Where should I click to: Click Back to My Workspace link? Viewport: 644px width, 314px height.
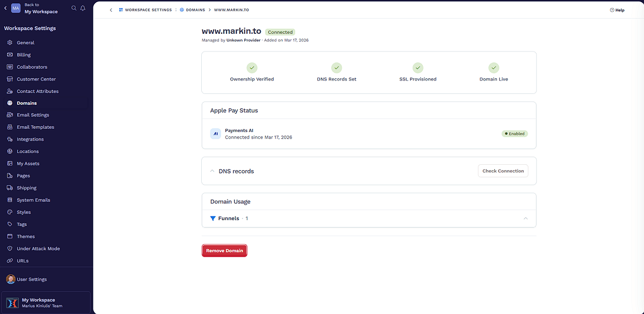pyautogui.click(x=41, y=8)
